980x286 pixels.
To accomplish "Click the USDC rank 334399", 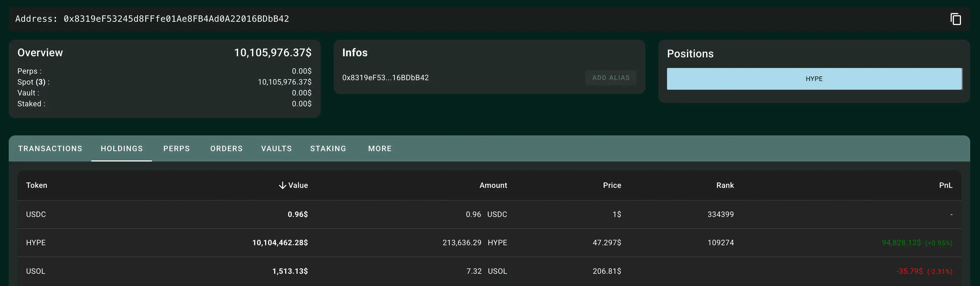I will pos(721,214).
